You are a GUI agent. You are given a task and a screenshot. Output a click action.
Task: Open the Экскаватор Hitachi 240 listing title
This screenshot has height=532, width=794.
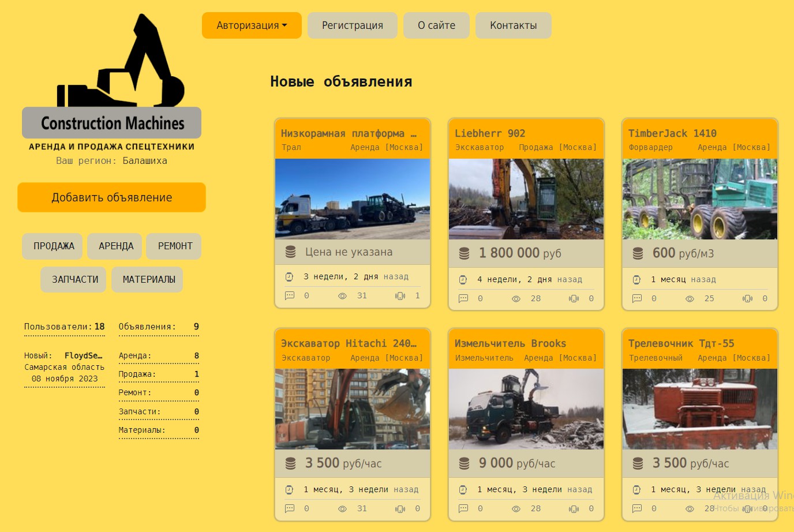pyautogui.click(x=349, y=343)
